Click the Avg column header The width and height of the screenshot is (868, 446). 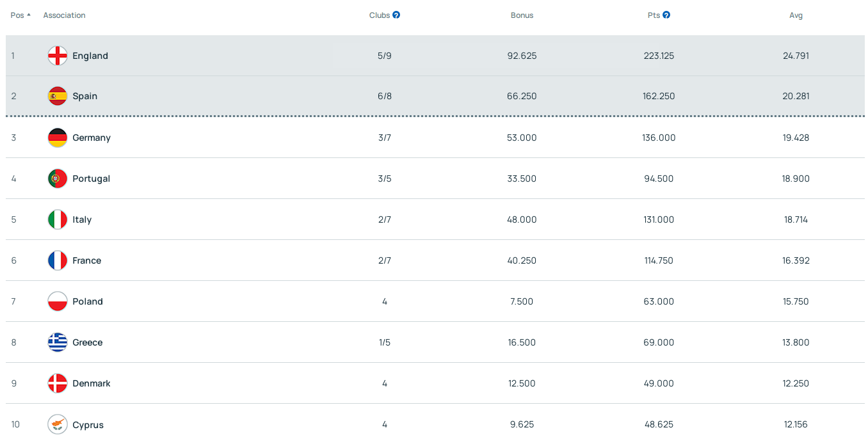(796, 15)
